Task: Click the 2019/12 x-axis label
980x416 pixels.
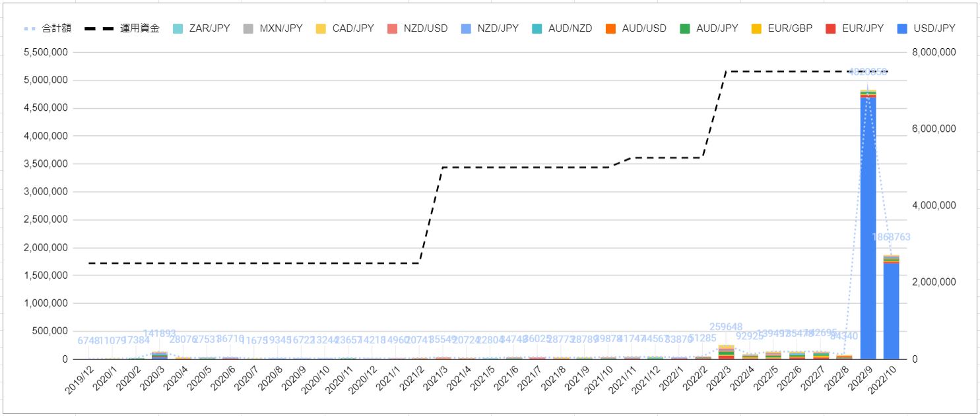Action: (80, 381)
